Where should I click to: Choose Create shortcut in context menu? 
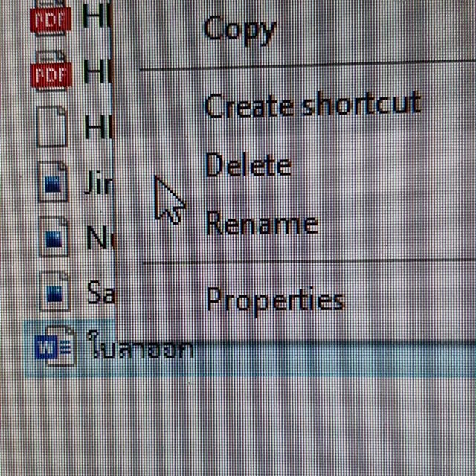coord(312,105)
